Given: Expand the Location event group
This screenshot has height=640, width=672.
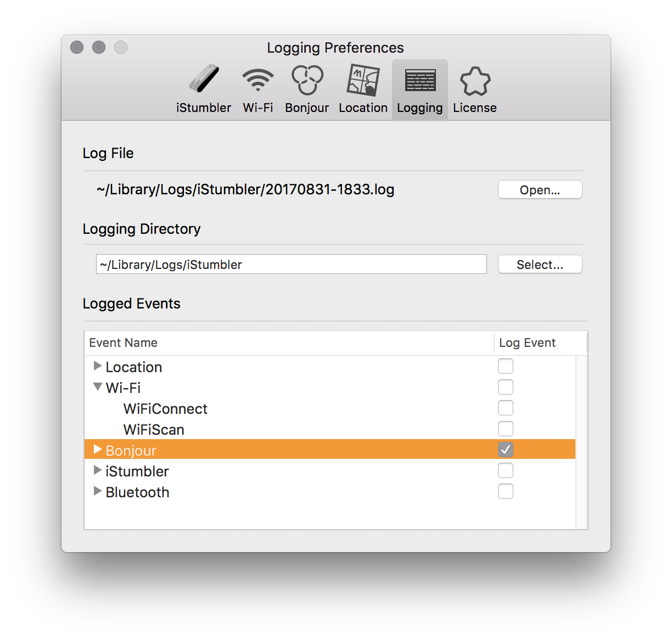Looking at the screenshot, I should (98, 366).
